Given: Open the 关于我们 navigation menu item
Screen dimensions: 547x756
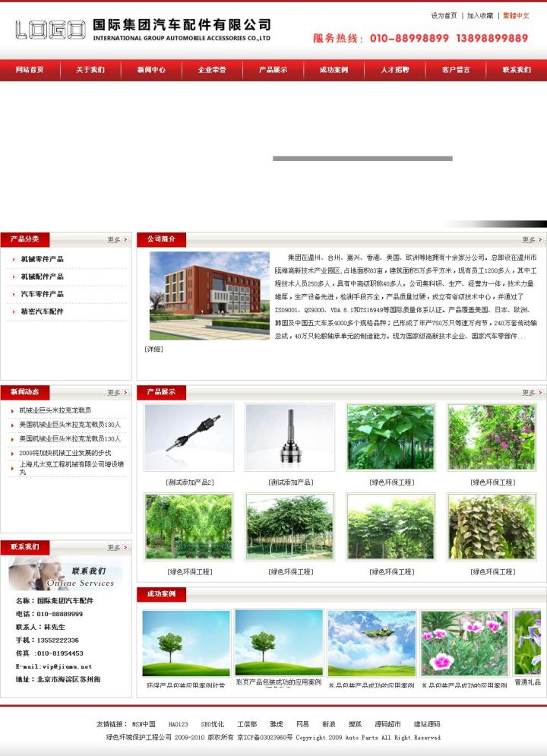Looking at the screenshot, I should [x=90, y=70].
